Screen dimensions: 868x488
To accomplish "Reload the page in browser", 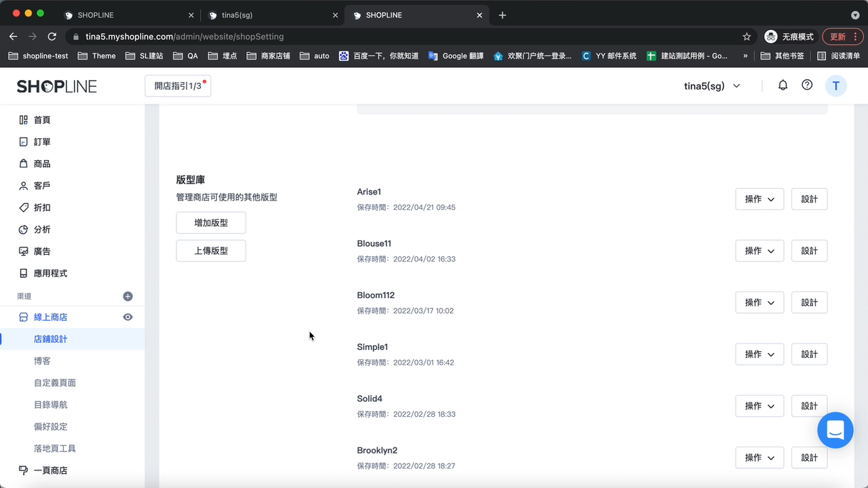I will (52, 37).
